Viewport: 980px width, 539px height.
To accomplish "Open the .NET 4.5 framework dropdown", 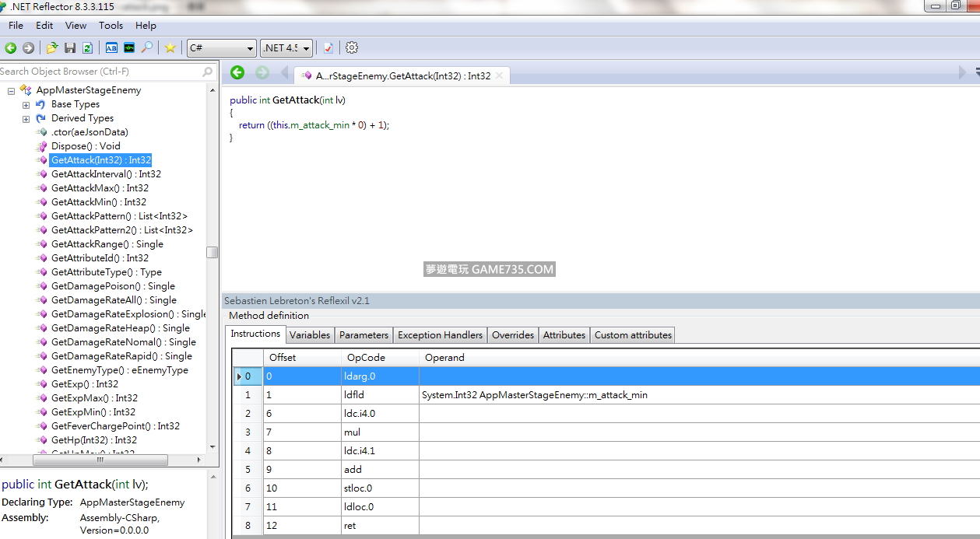I will [x=286, y=48].
